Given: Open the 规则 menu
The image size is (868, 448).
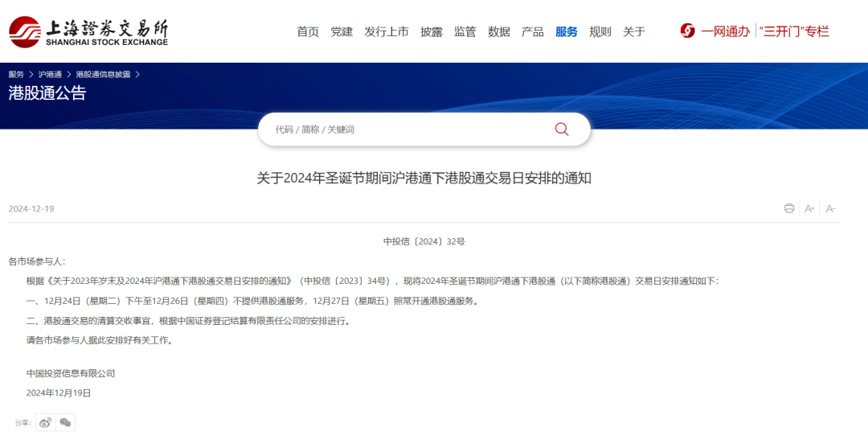Looking at the screenshot, I should click(600, 31).
